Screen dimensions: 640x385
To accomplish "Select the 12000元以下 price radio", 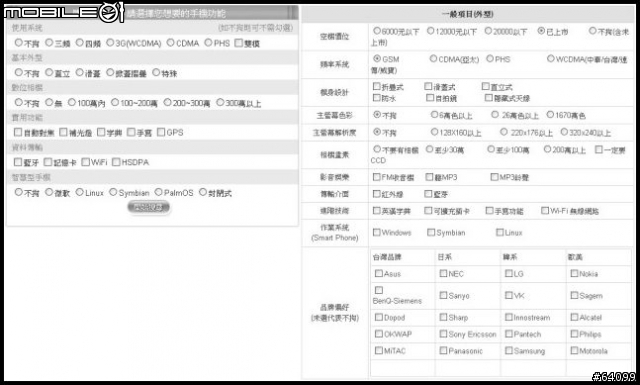I will 431,31.
